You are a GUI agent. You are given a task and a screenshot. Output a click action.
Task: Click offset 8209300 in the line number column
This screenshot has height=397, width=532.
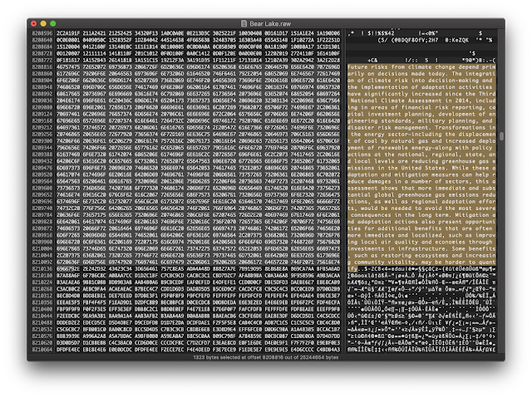42,140
